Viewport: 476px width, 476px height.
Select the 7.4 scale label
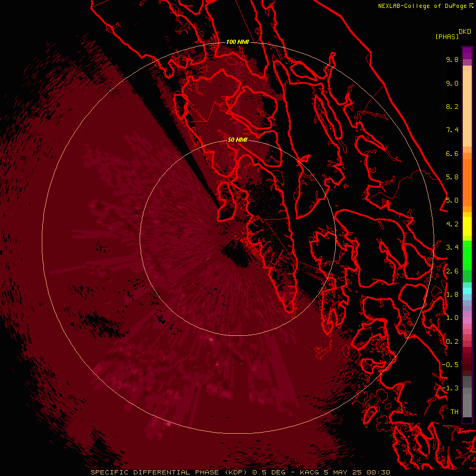(452, 130)
